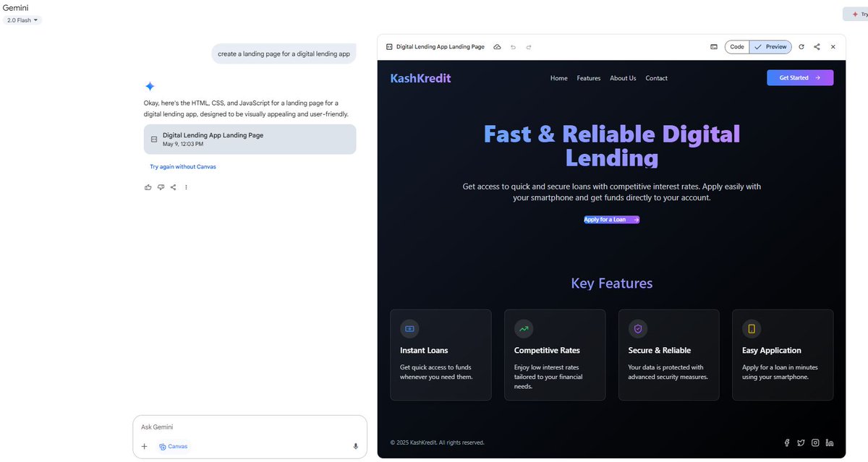
Task: Open the Features nav link
Action: tap(589, 78)
